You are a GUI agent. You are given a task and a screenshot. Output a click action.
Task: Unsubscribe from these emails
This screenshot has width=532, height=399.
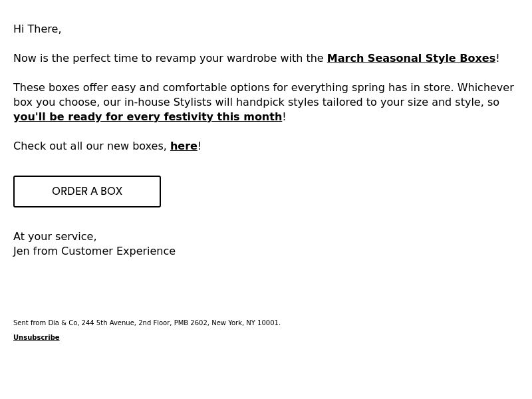pos(37,338)
